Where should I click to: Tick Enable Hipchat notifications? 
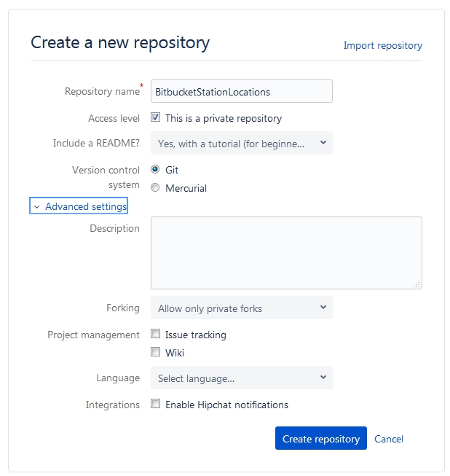[x=155, y=404]
